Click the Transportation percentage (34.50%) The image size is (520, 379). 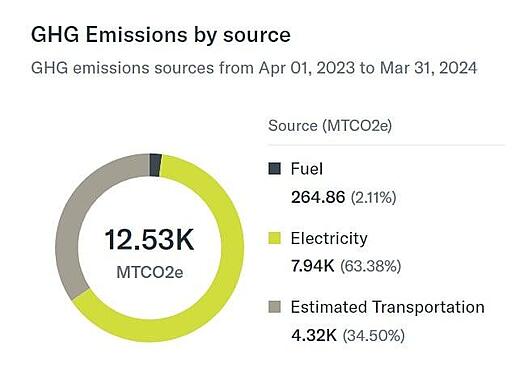[x=374, y=335]
